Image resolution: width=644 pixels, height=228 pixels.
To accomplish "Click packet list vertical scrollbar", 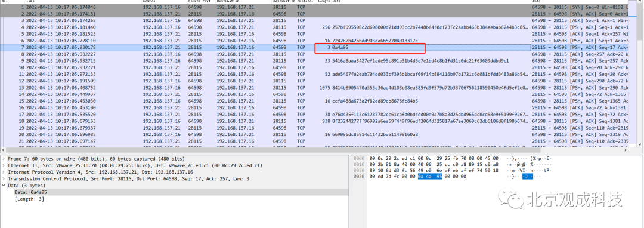I will pyautogui.click(x=641, y=74).
